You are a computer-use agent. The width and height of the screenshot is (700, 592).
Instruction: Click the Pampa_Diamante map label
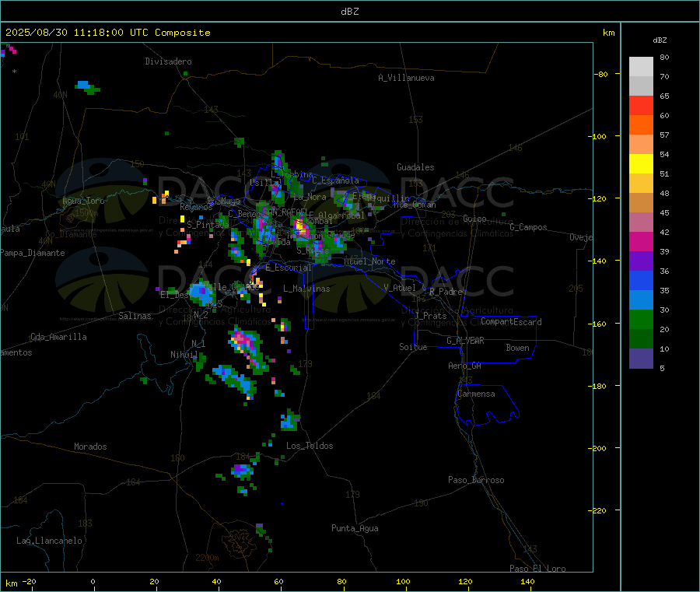click(x=33, y=253)
